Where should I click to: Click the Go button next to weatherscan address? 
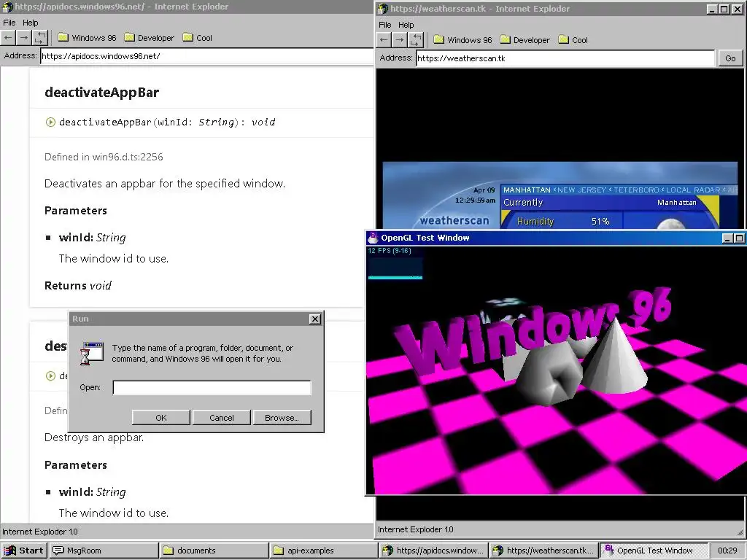point(730,58)
